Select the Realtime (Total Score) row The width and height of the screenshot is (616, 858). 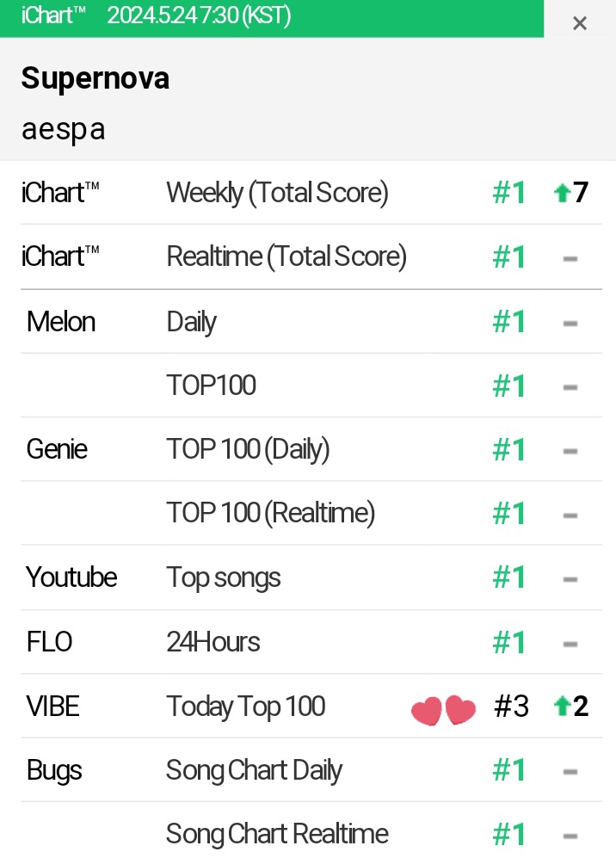click(311, 256)
